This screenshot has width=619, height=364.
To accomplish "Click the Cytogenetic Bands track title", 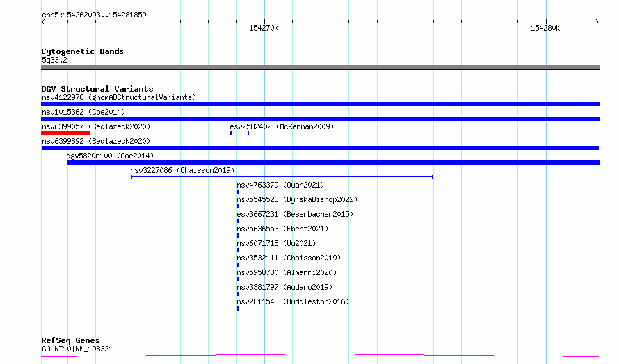I will point(83,51).
